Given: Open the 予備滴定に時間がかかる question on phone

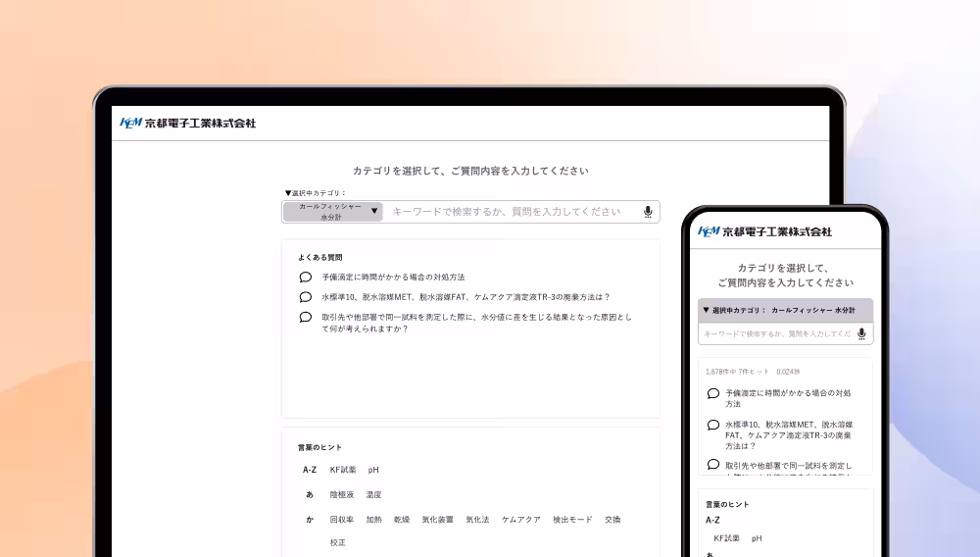Looking at the screenshot, I should tap(788, 398).
